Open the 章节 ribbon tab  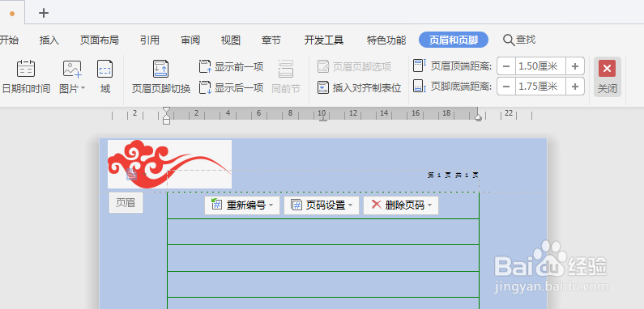[271, 40]
